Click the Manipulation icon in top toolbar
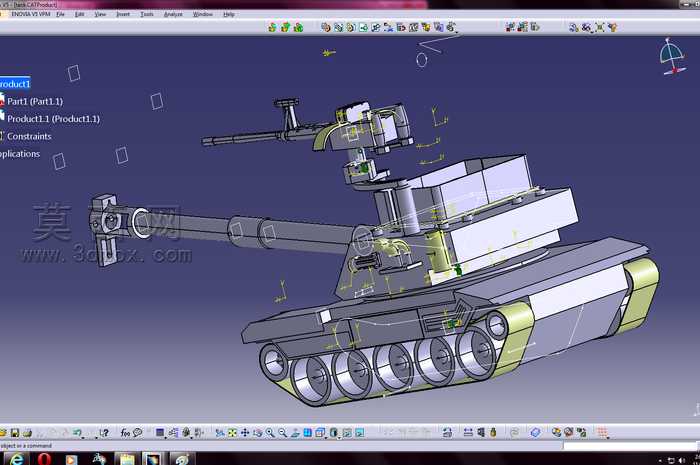The height and width of the screenshot is (465, 700). tap(573, 28)
